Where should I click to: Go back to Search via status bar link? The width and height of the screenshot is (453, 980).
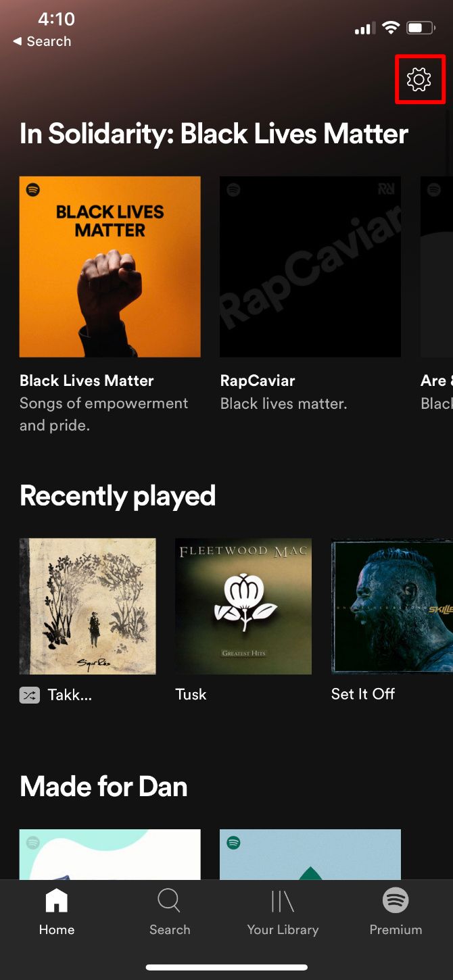click(42, 41)
